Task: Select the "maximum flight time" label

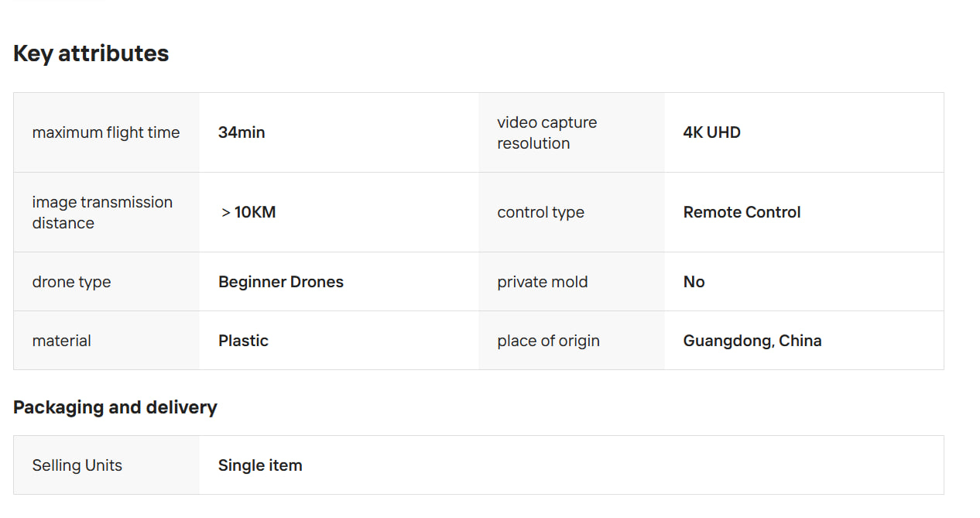Action: [x=106, y=132]
